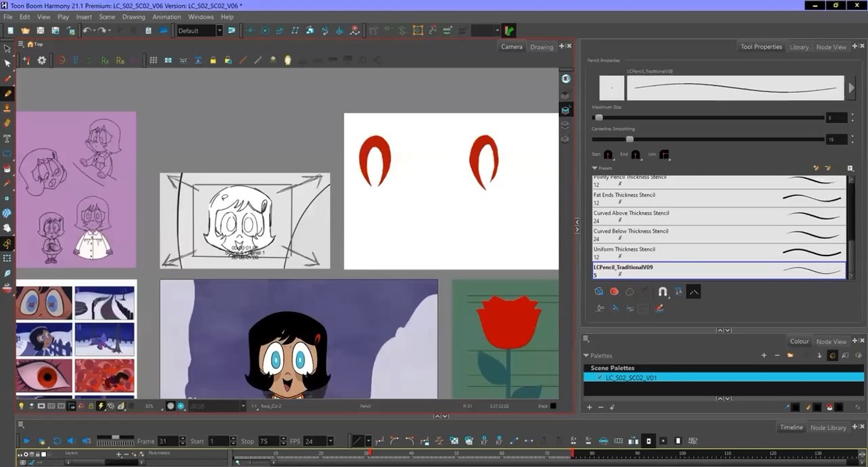Click the yellow padlock icon in Camera toolbar
This screenshot has width=868, height=467.
click(x=213, y=60)
